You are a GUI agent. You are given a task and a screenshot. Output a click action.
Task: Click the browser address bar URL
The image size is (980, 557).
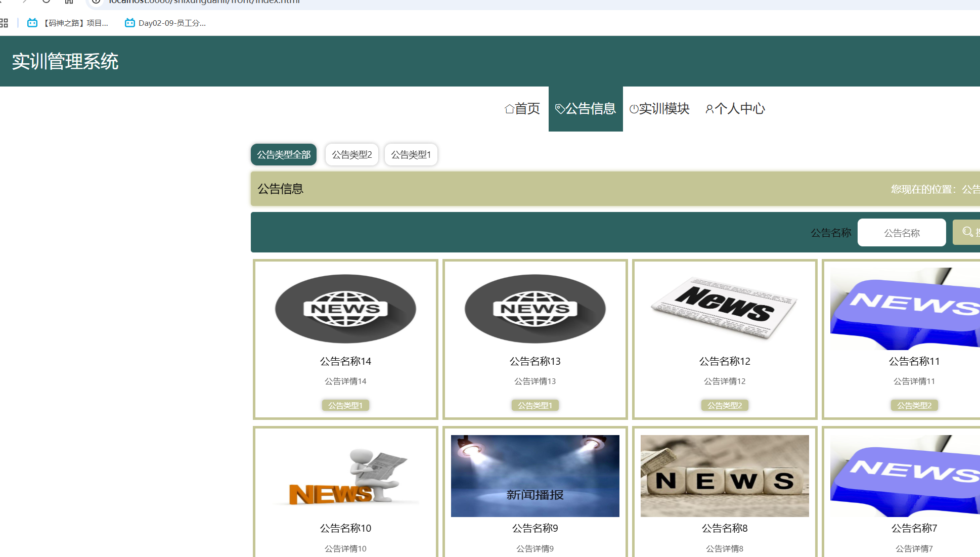pos(204,2)
